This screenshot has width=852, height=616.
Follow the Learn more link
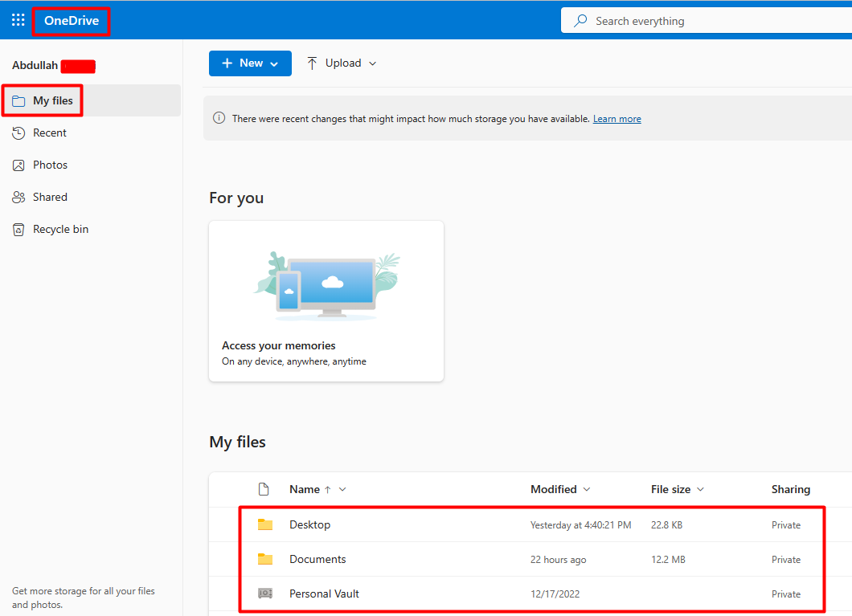click(x=616, y=119)
